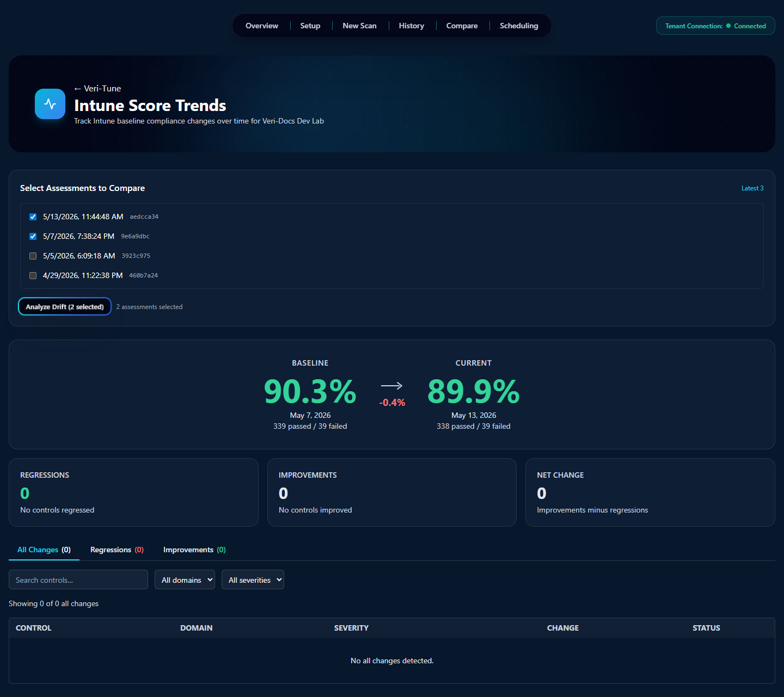Viewport: 784px width, 697px height.
Task: Open the All severities dropdown
Action: (253, 579)
